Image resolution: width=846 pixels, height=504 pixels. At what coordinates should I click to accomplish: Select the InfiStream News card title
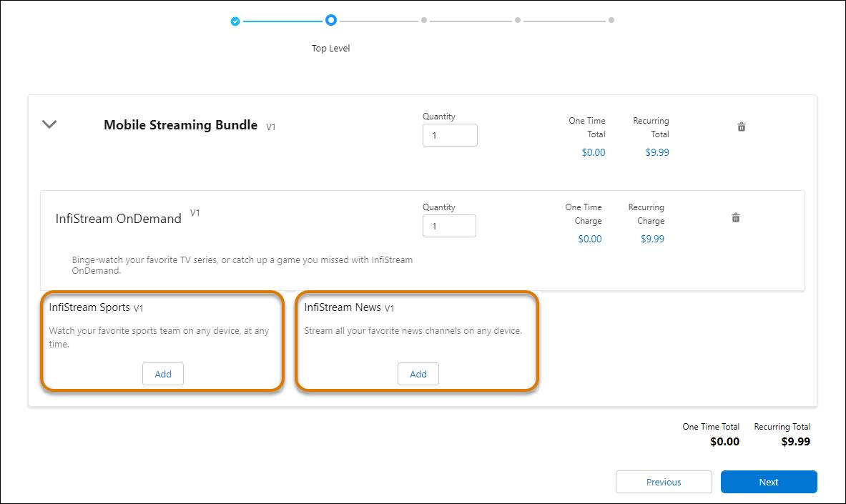[343, 307]
